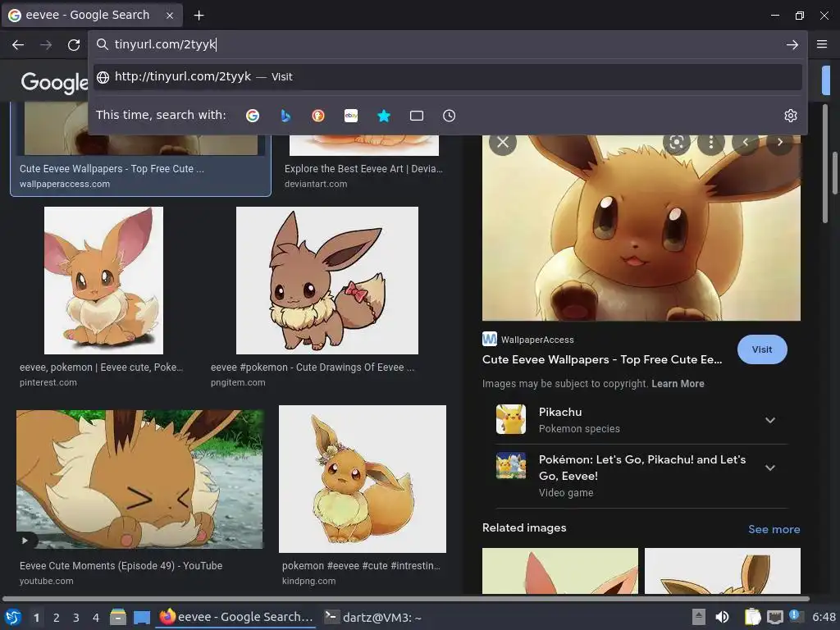Switch to workspace 4
The height and width of the screenshot is (630, 840).
[x=95, y=618]
